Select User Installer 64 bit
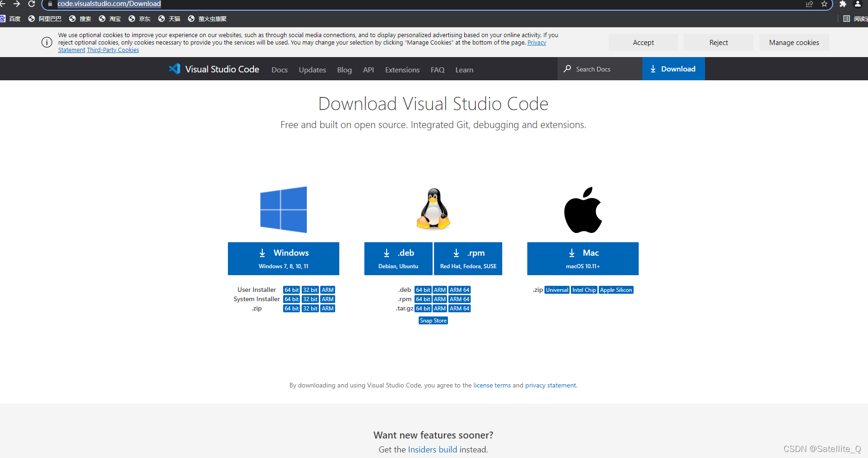The image size is (868, 458). coord(291,290)
